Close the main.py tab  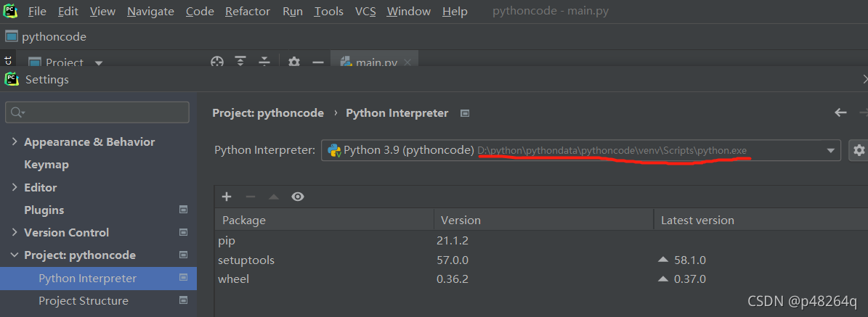[x=407, y=62]
